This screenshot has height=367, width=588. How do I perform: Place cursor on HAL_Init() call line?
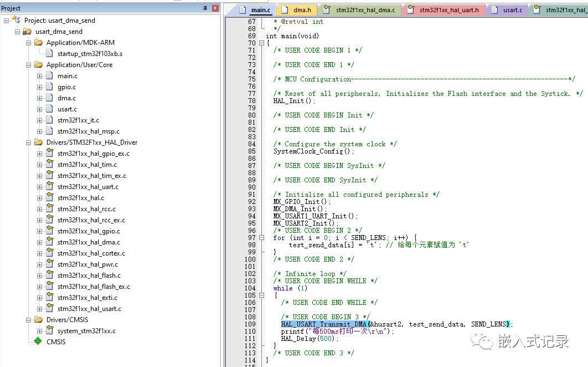[295, 101]
